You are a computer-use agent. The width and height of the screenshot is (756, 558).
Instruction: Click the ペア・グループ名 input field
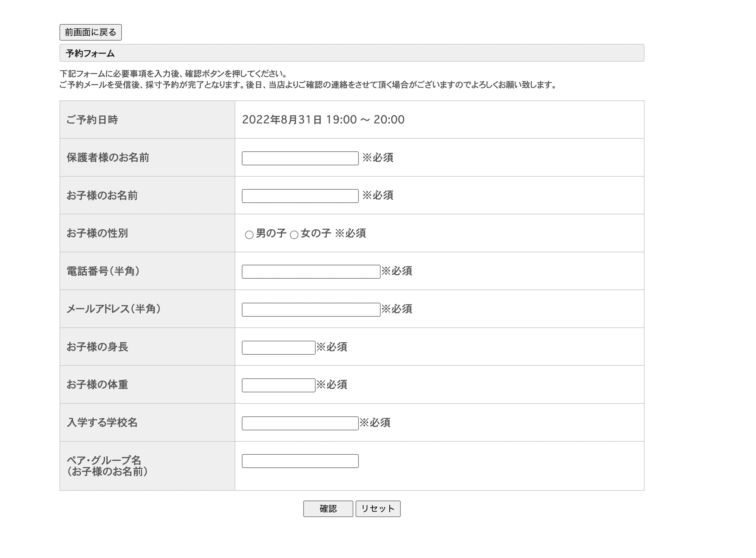[300, 461]
